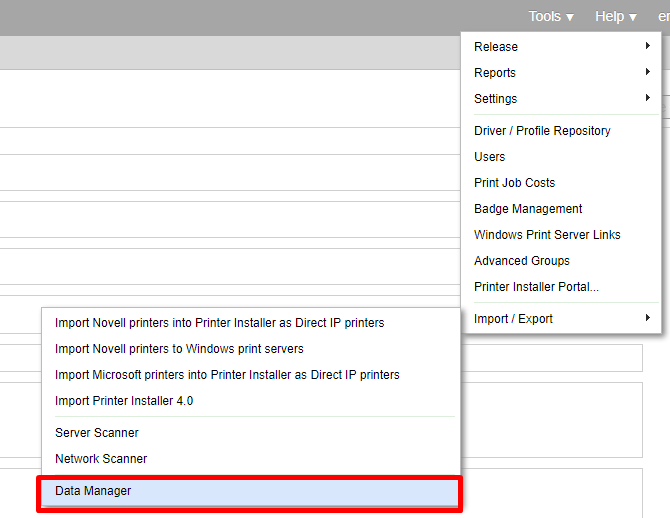This screenshot has width=670, height=518.
Task: Choose Badge Management menu entry
Action: tap(528, 209)
